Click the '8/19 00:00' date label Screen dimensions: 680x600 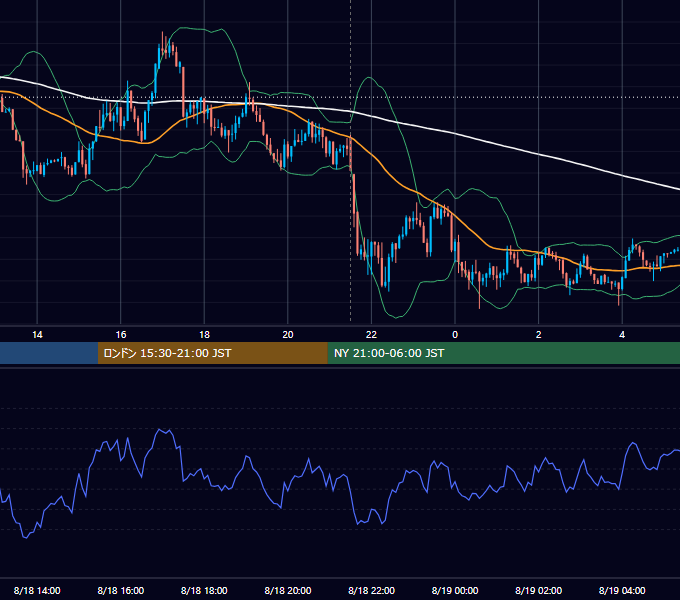tap(455, 590)
